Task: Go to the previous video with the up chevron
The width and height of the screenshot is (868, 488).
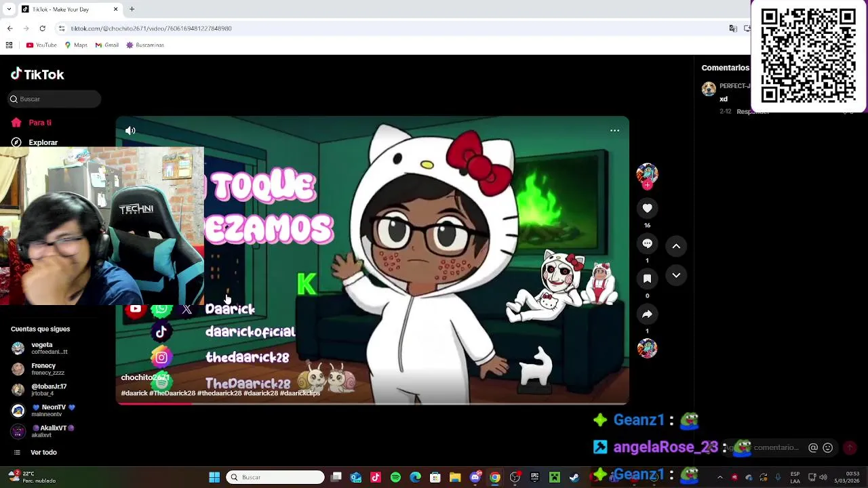Action: pos(676,247)
